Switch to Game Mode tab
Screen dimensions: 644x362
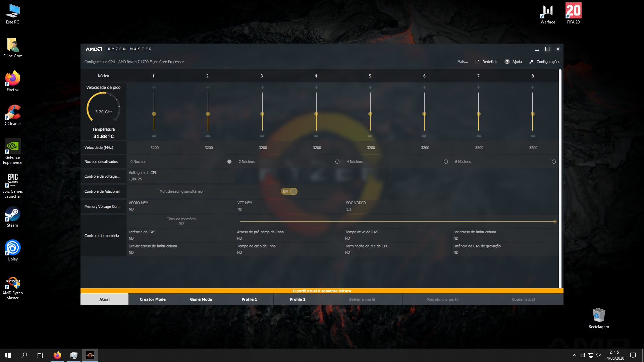tap(201, 299)
